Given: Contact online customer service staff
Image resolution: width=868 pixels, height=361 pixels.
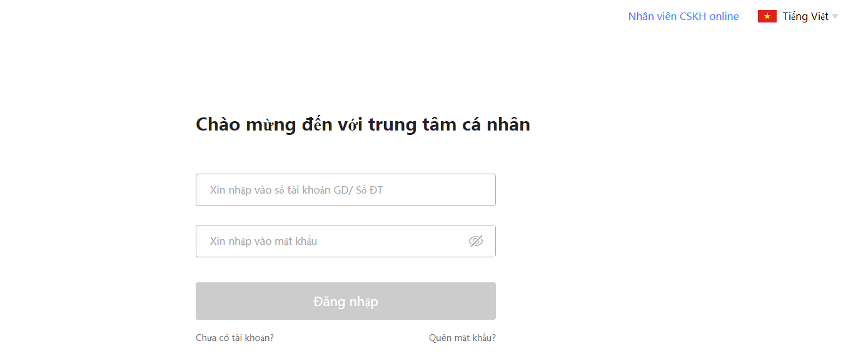Looking at the screenshot, I should [x=684, y=16].
